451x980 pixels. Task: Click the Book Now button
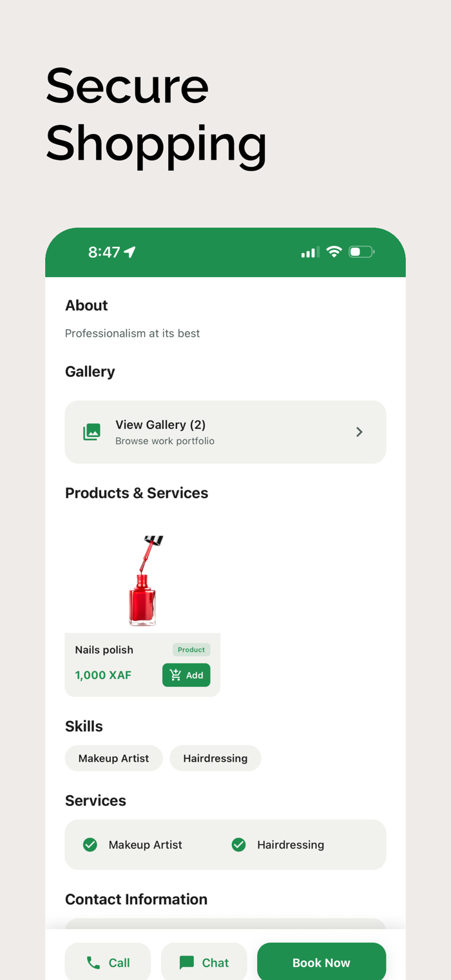click(321, 963)
